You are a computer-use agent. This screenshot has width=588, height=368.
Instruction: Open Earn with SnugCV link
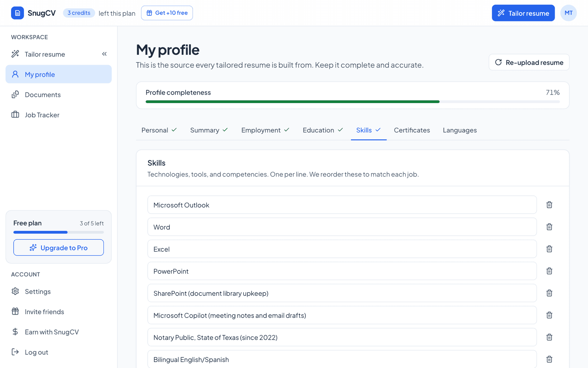click(x=58, y=332)
